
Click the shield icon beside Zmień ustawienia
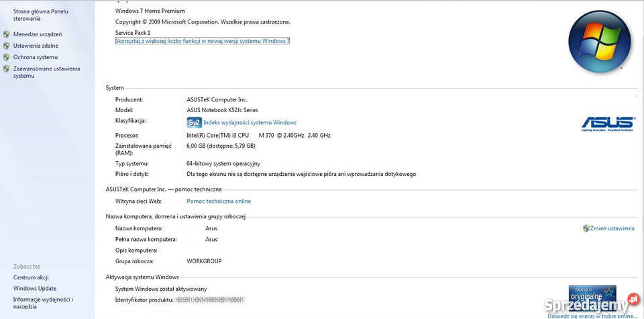click(x=586, y=228)
